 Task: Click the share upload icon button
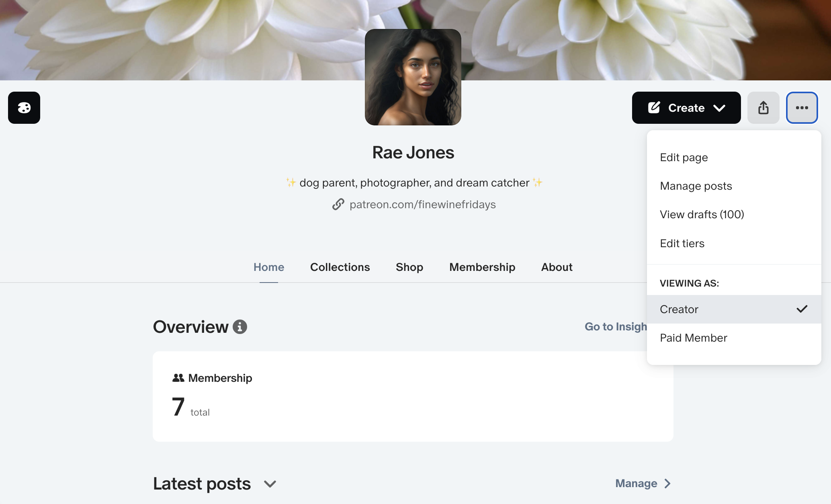coord(763,108)
